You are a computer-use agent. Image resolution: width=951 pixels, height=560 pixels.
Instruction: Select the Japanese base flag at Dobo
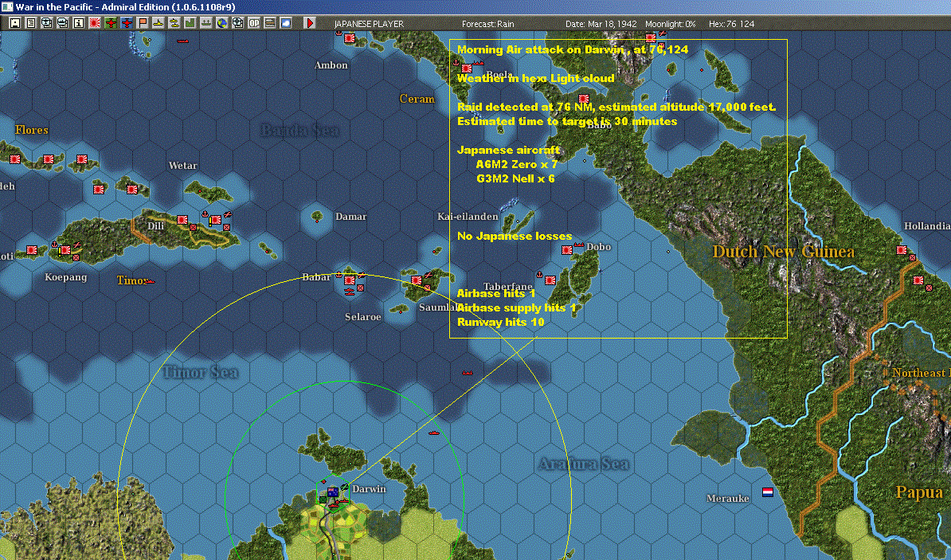567,250
